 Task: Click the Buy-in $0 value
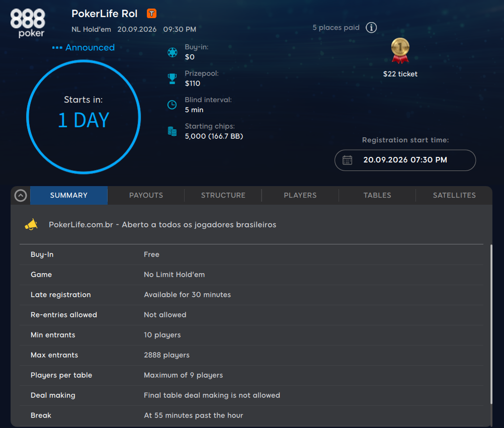pos(190,57)
